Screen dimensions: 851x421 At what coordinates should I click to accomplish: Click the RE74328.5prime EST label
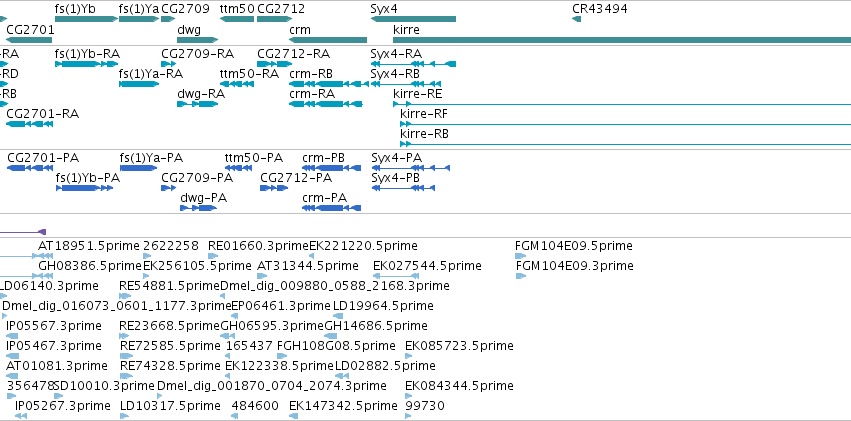(170, 366)
